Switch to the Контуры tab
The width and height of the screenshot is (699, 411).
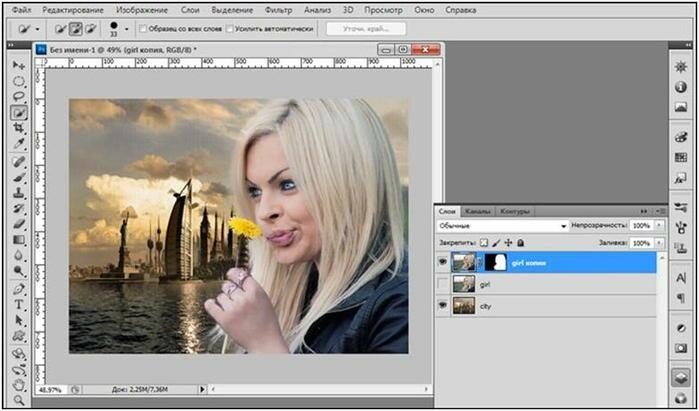tap(514, 211)
